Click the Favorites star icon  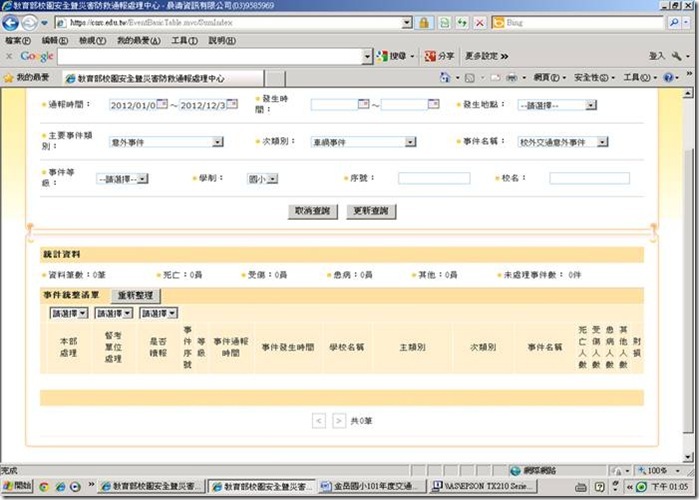click(x=8, y=78)
